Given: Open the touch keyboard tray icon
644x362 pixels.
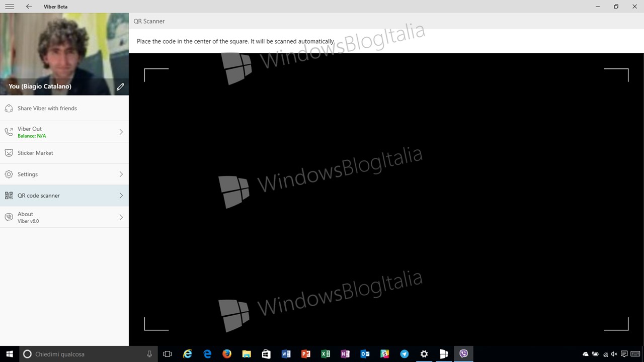Looking at the screenshot, I should pos(635,354).
